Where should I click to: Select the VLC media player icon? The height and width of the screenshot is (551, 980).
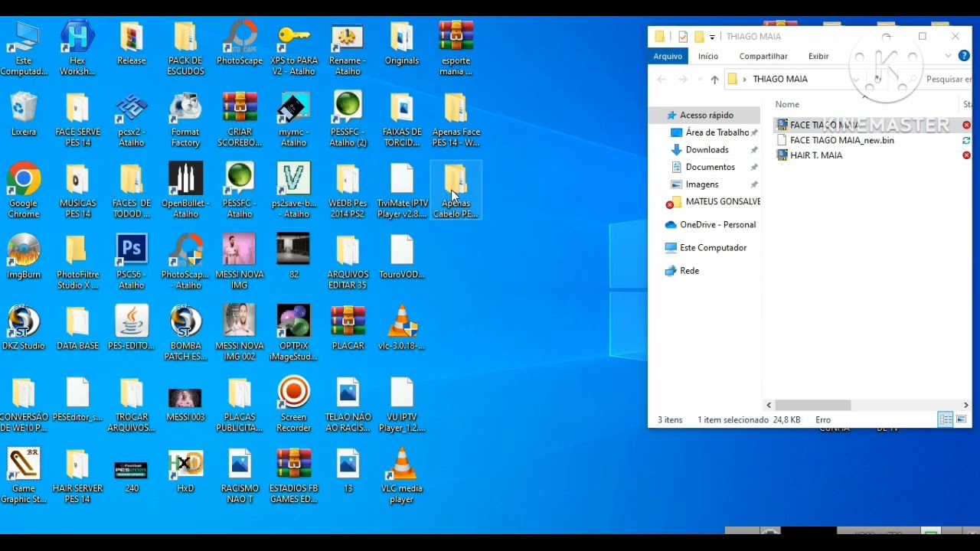click(x=402, y=475)
